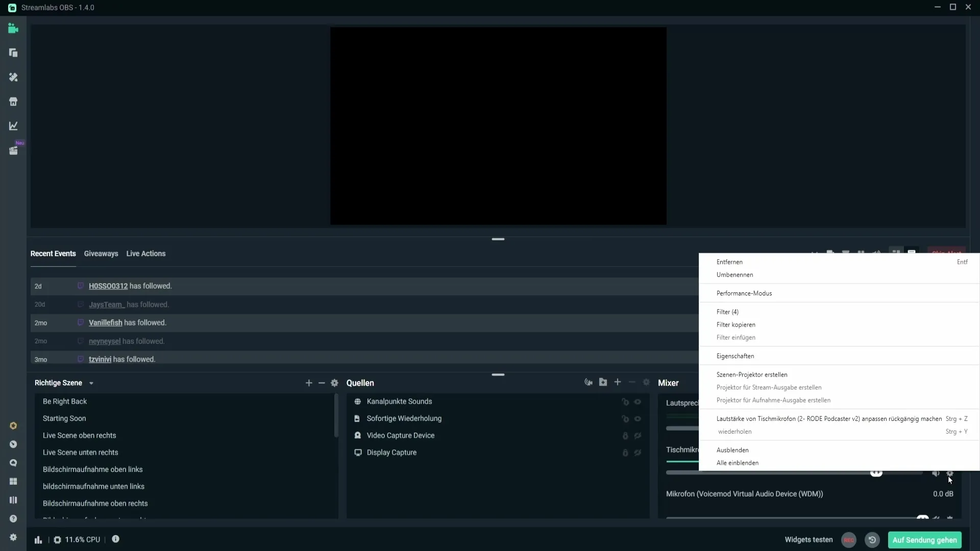Open JaysTeam_ follower link
Image resolution: width=980 pixels, height=551 pixels.
point(107,305)
